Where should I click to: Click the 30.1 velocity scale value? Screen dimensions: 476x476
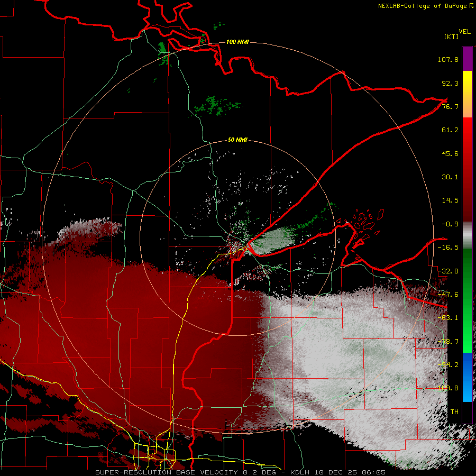click(x=450, y=177)
